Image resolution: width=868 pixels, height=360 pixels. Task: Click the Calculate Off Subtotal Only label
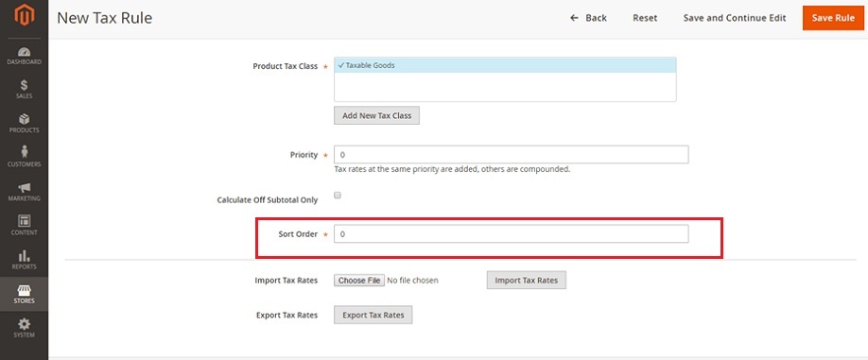click(268, 200)
